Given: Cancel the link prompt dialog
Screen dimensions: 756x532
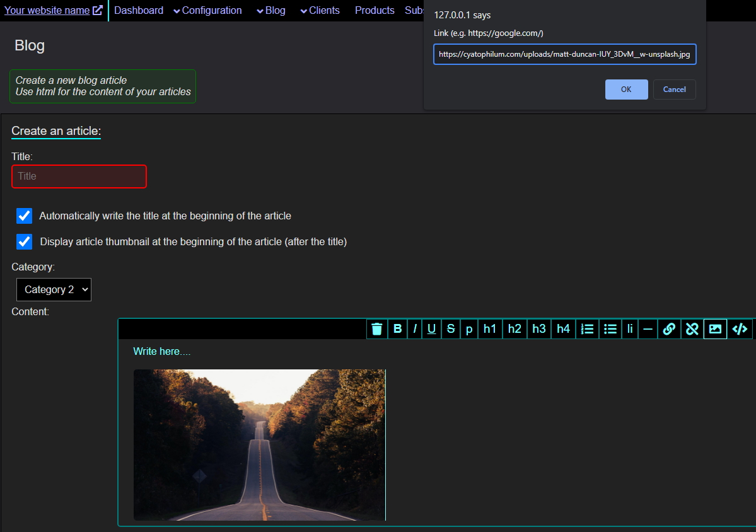Looking at the screenshot, I should [674, 90].
